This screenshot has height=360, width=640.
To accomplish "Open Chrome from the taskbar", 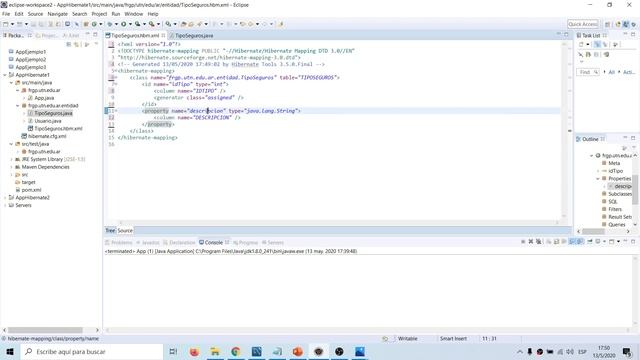I will coord(236,351).
